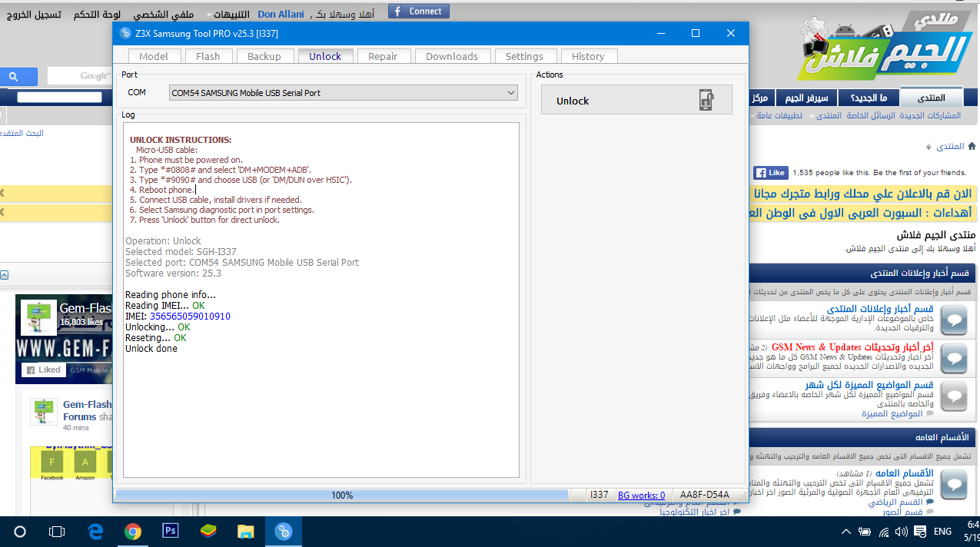Open the volume control in tray
This screenshot has width=980, height=547.
(901, 531)
